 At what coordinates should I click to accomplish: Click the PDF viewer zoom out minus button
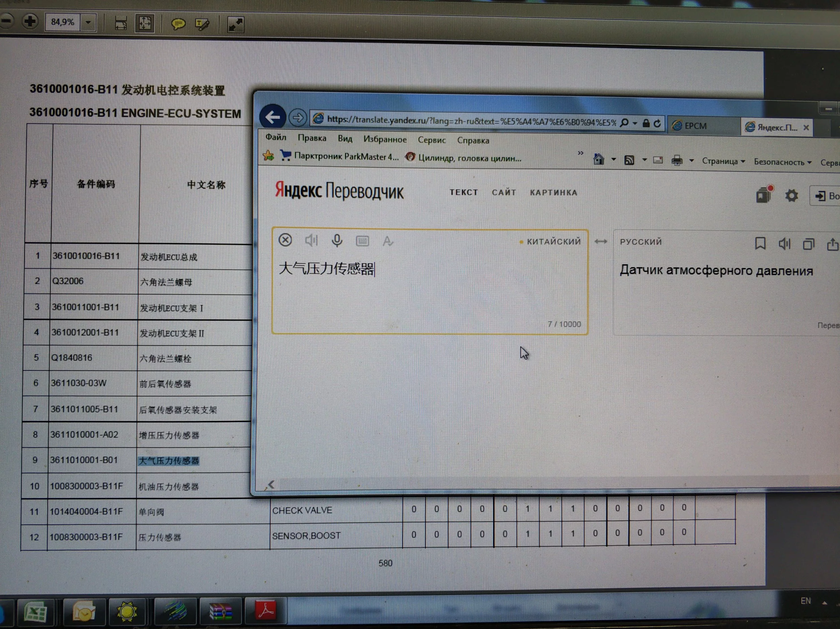6,21
